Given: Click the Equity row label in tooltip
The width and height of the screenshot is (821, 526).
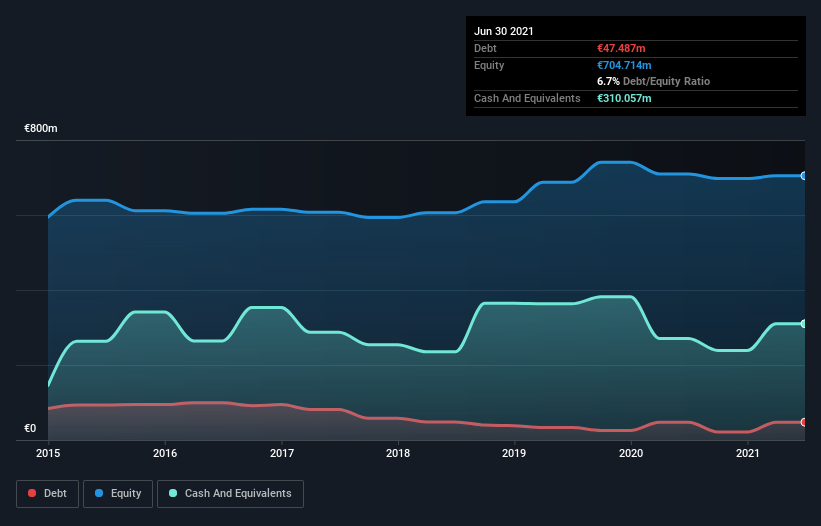Looking at the screenshot, I should click(489, 65).
